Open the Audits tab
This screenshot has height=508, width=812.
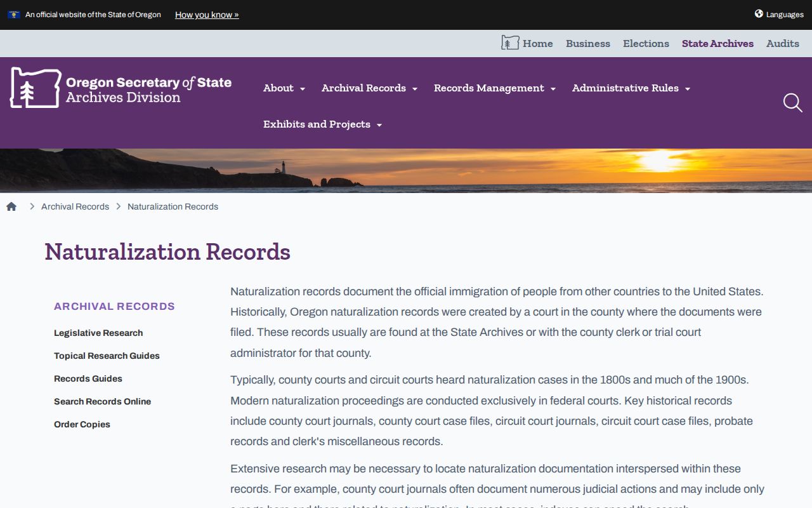783,44
